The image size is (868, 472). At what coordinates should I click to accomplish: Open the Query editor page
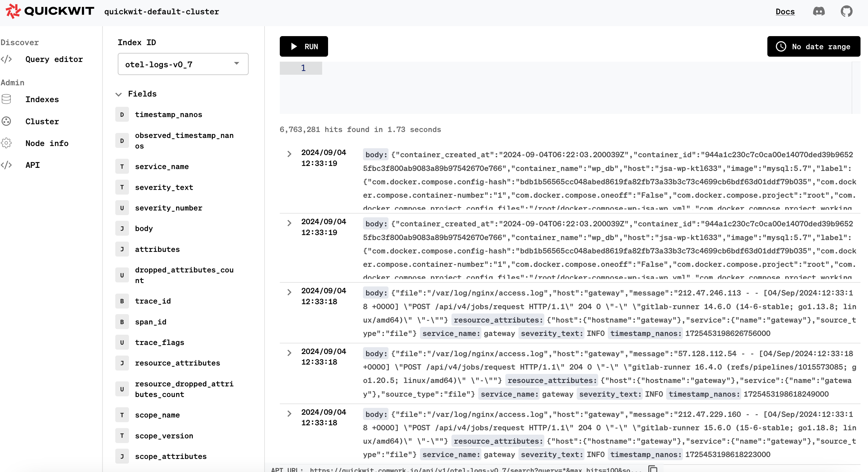click(x=54, y=59)
